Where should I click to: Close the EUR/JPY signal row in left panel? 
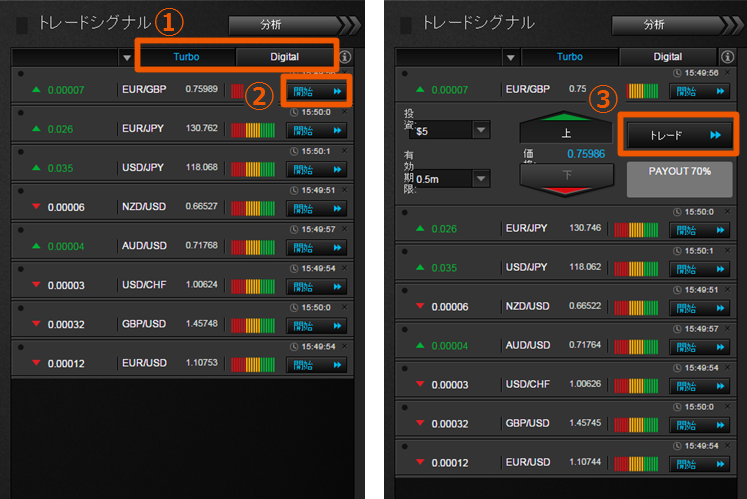point(344,112)
